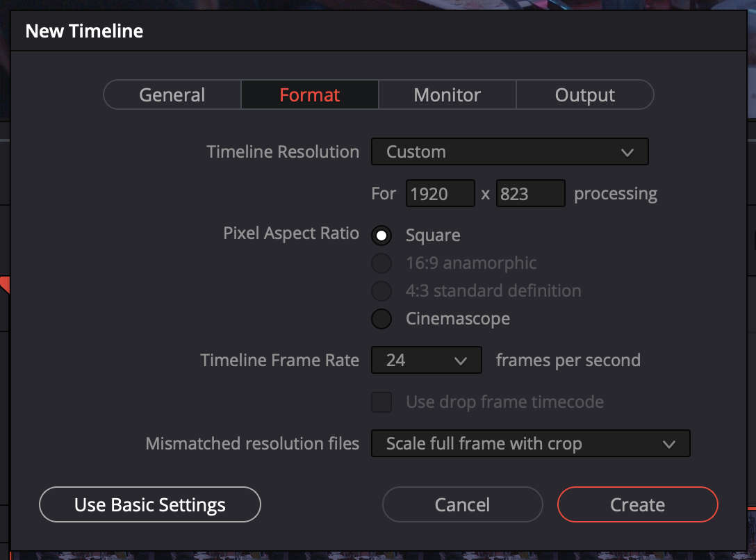The image size is (756, 560).
Task: Pick the 4:3 standard definition radio option
Action: click(x=381, y=291)
